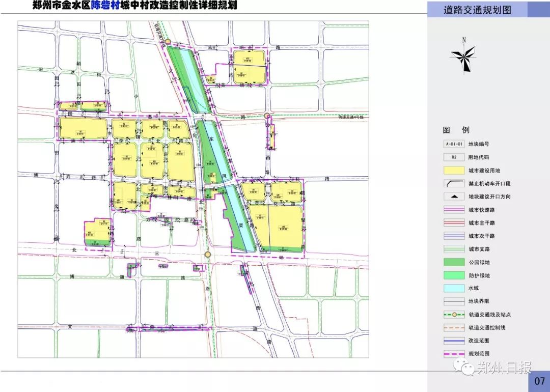The width and height of the screenshot is (550, 392).
Task: Click the 城市次干路 blue line sample
Action: pyautogui.click(x=454, y=236)
